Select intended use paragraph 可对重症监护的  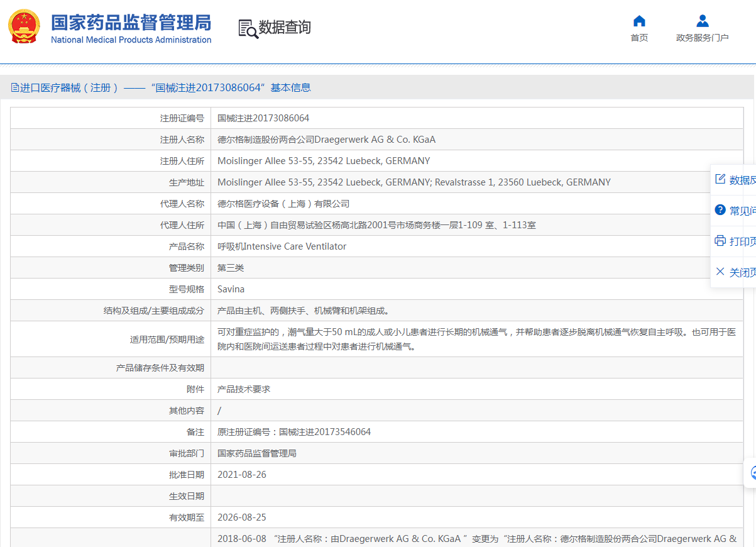[476, 339]
